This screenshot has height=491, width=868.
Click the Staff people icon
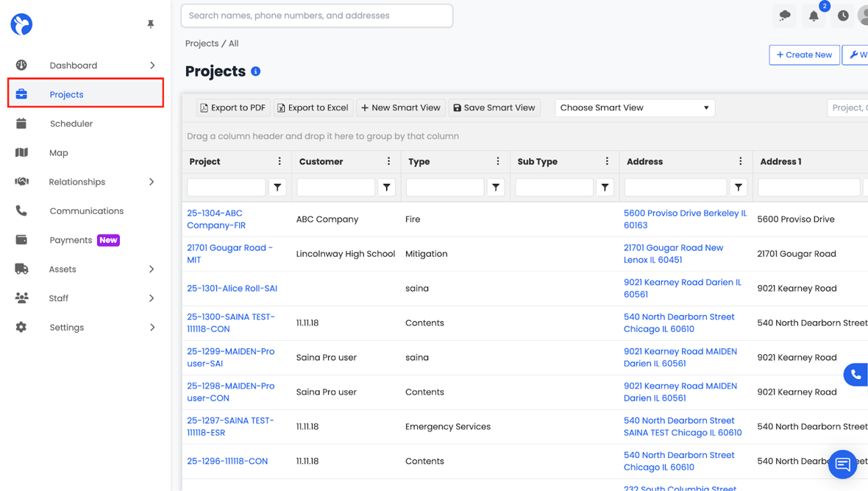[x=21, y=298]
